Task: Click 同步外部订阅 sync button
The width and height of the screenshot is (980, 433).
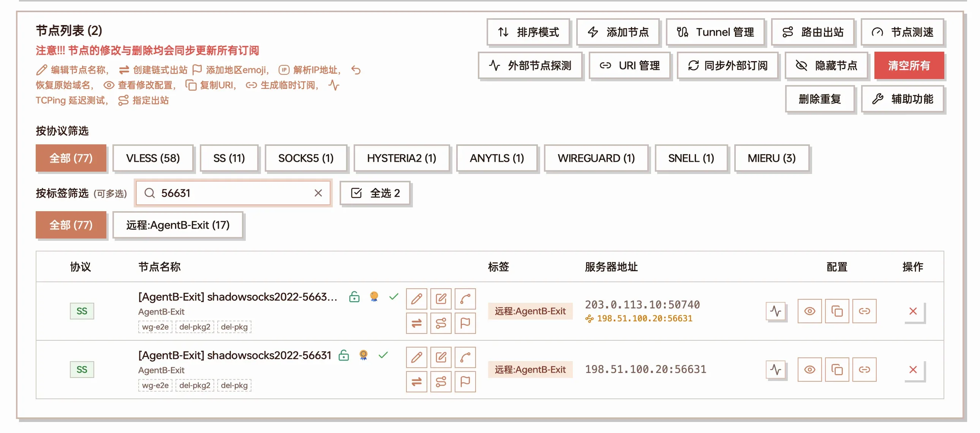Action: pos(727,65)
